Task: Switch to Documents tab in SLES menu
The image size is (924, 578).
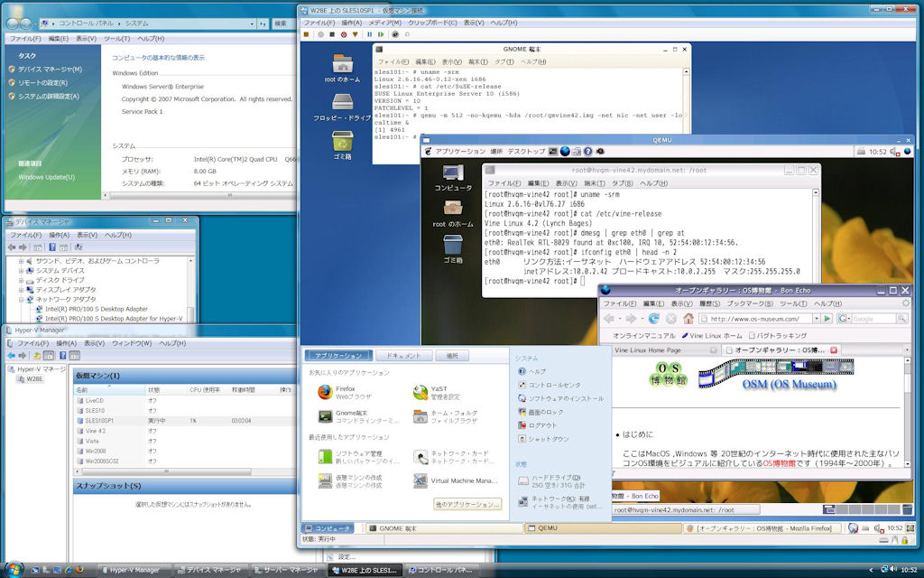Action: click(403, 356)
